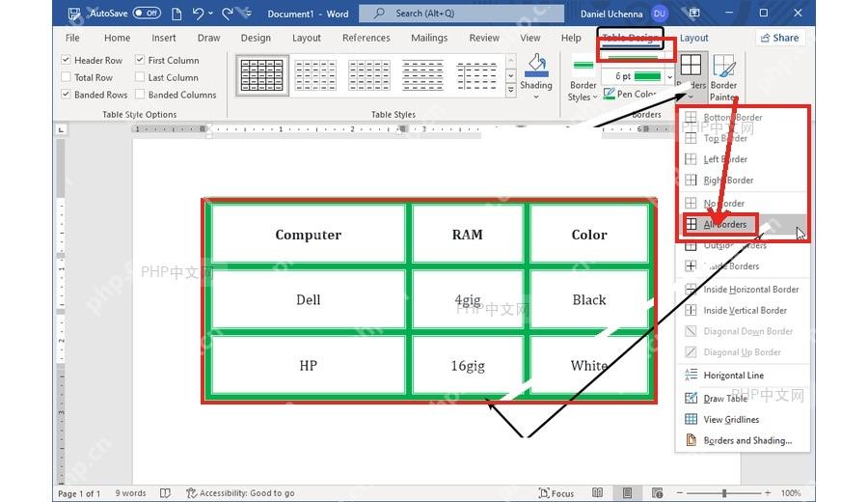Click the spelling check book icon

165,492
